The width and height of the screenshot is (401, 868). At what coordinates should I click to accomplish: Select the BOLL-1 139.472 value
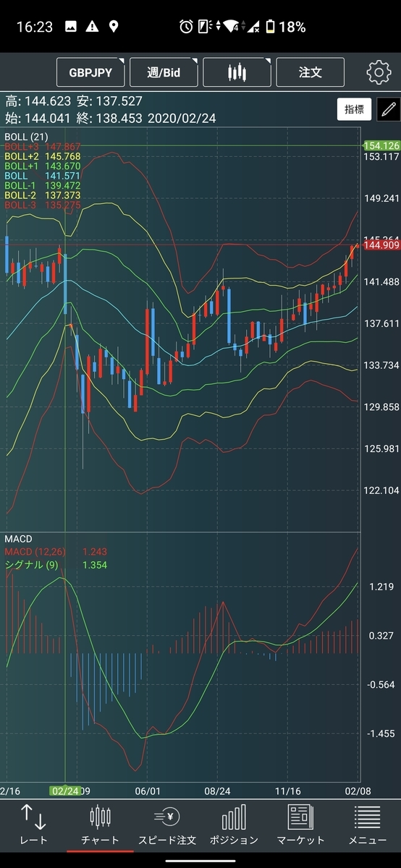pyautogui.click(x=43, y=185)
